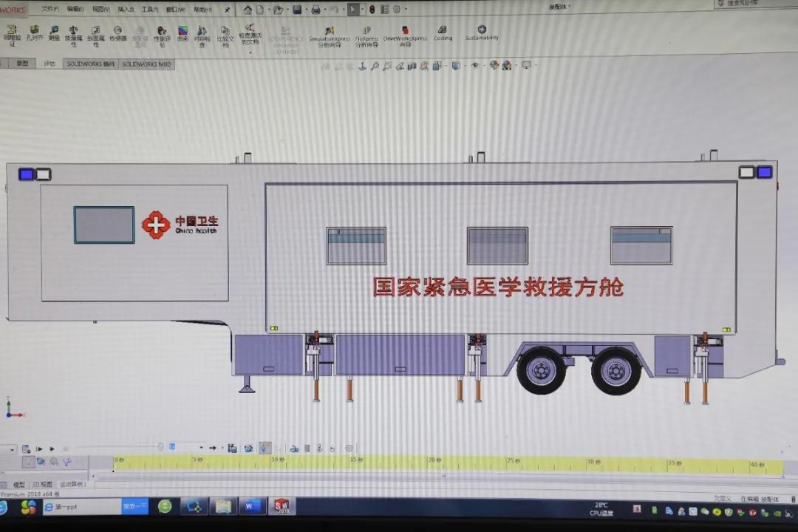Click the Home icon in top toolbar
Viewport: 798px width, 532px height.
tap(248, 10)
